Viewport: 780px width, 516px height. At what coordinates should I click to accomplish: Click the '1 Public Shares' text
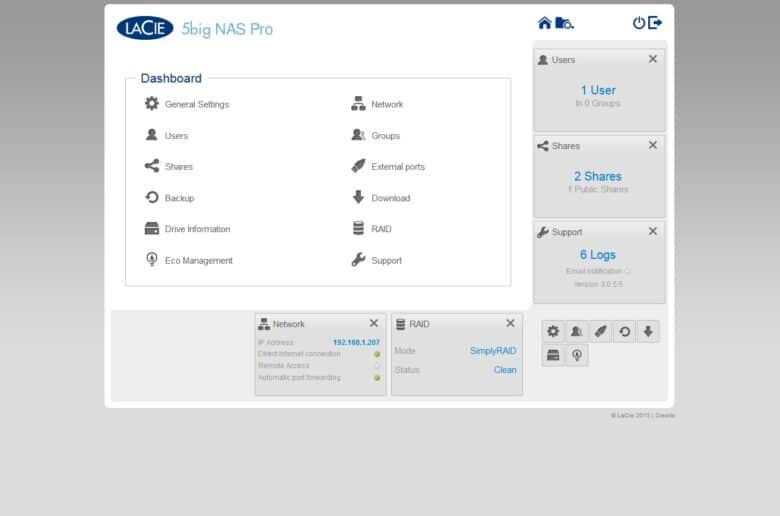tap(598, 190)
